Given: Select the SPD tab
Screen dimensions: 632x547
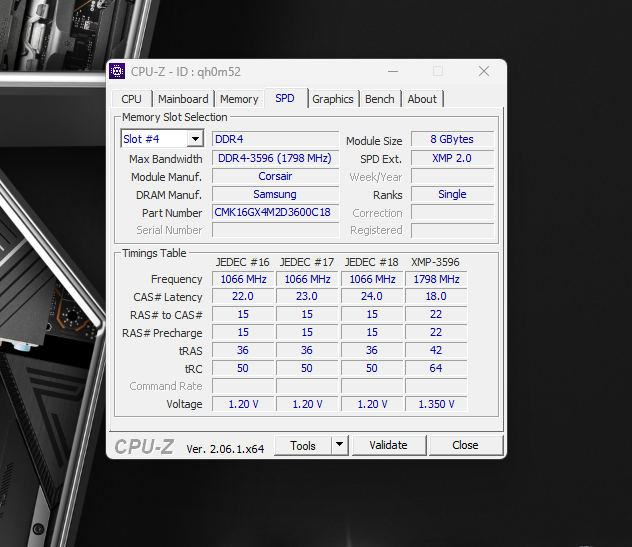Looking at the screenshot, I should click(285, 98).
